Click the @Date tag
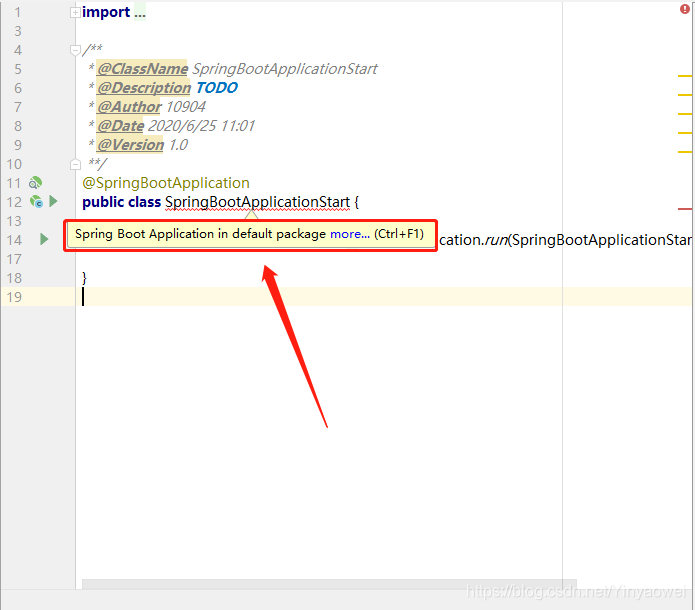This screenshot has width=695, height=610. (x=120, y=126)
